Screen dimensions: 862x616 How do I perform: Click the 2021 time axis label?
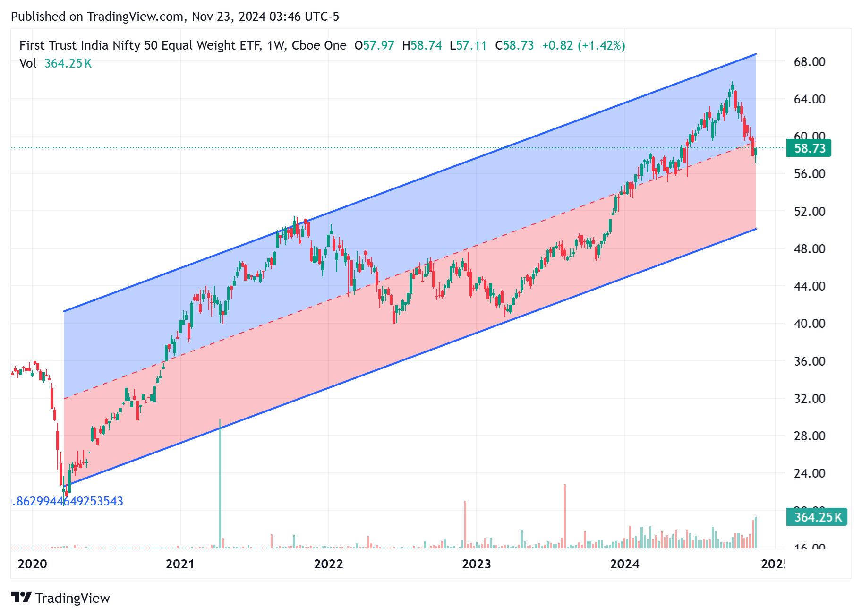[x=180, y=564]
